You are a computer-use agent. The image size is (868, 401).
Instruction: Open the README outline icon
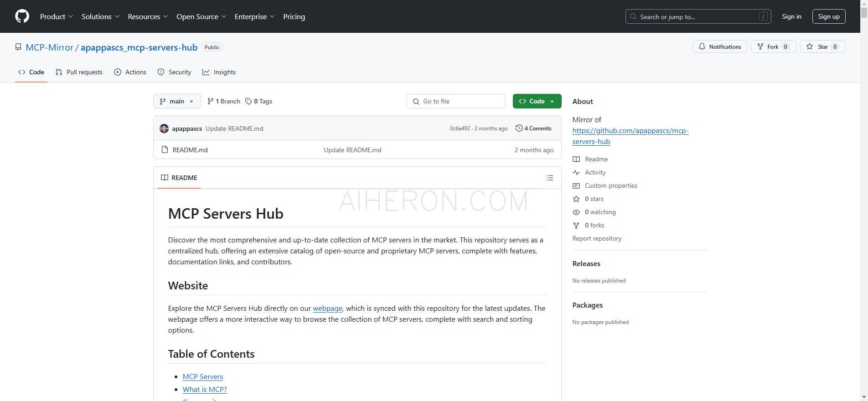pyautogui.click(x=550, y=178)
